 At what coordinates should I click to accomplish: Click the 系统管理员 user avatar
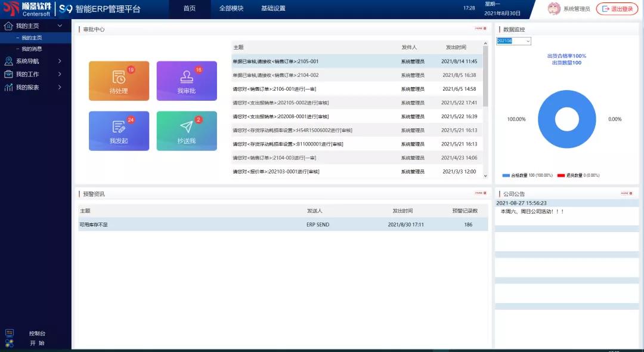coord(554,8)
